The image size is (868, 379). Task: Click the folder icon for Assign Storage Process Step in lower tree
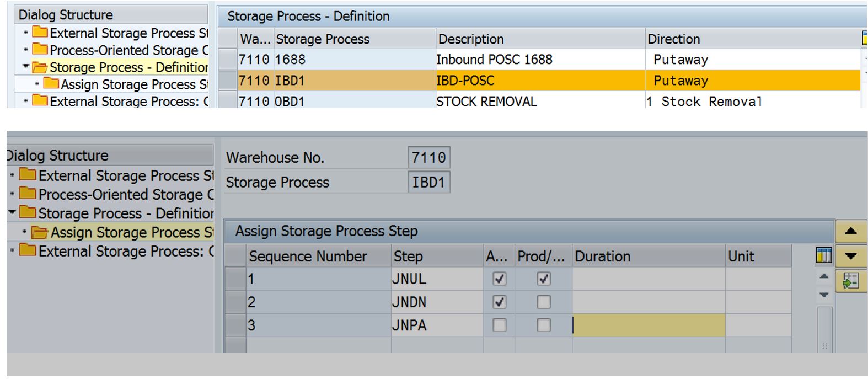40,232
